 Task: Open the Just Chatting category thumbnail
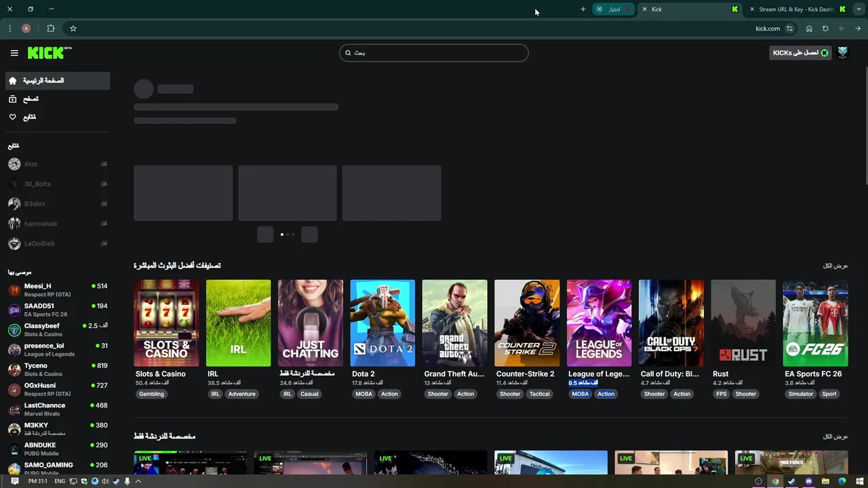(x=311, y=323)
